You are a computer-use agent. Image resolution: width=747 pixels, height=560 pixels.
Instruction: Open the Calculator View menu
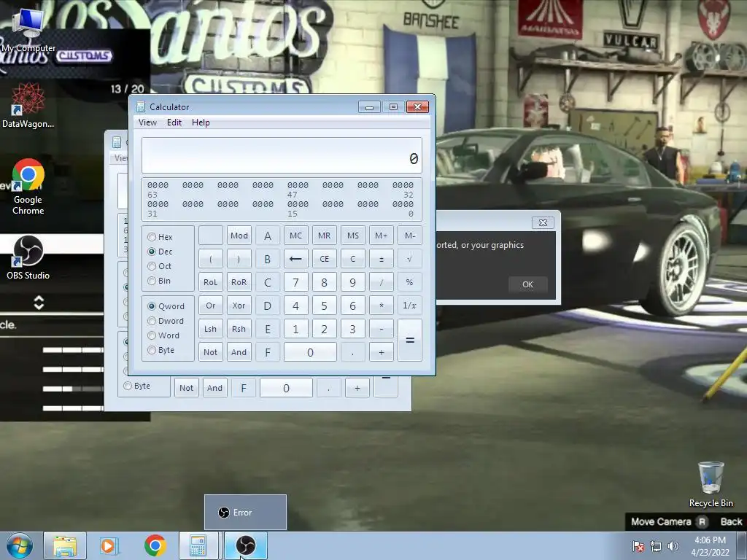coord(147,122)
